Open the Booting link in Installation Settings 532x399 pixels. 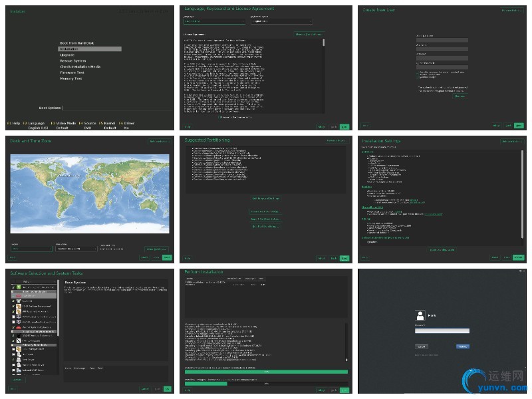tap(366, 187)
